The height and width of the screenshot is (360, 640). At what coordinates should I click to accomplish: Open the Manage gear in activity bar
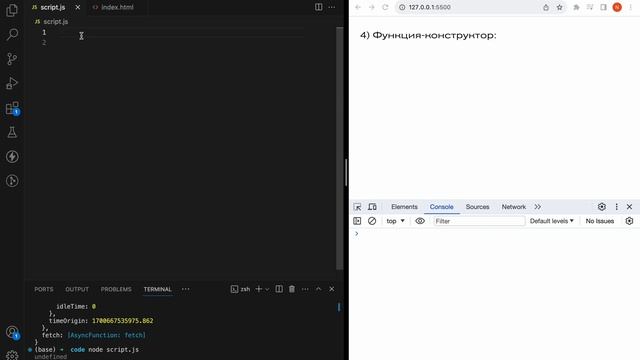tap(12, 355)
